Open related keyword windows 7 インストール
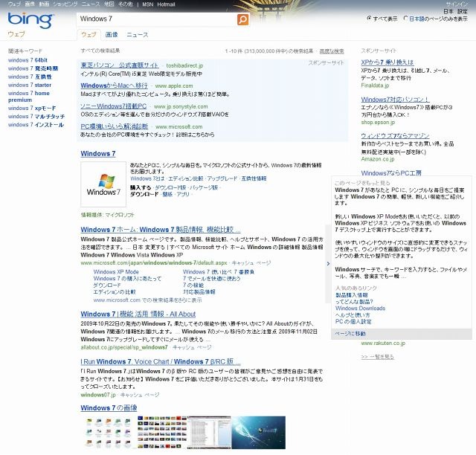Viewport: 476px width, 455px height. 36,125
